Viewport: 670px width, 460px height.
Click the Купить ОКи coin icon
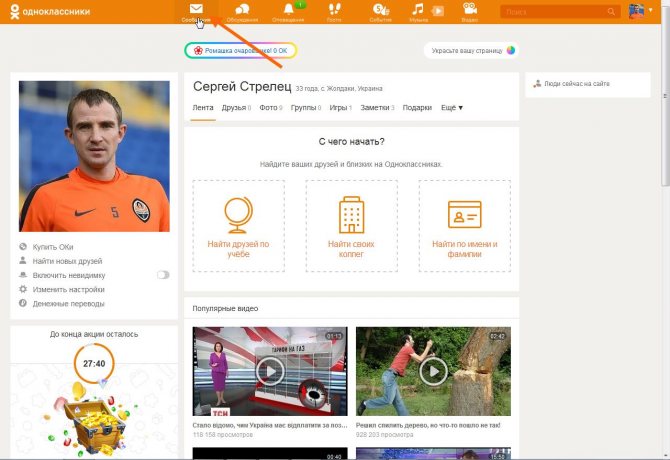[x=23, y=246]
